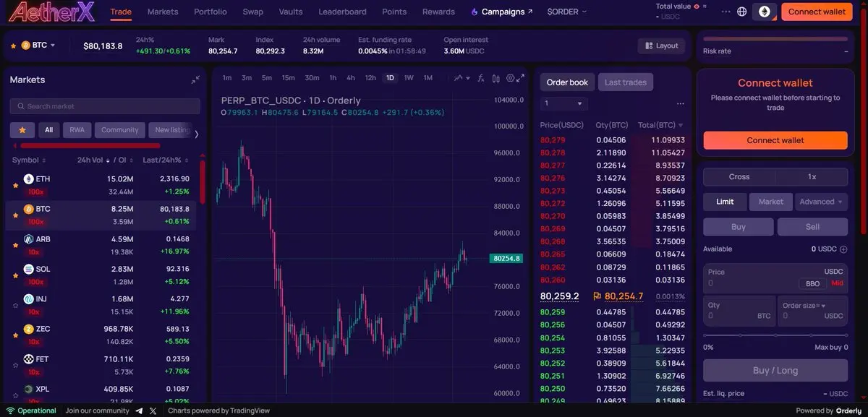Screen dimensions: 868x417
Task: Open chart settings gear
Action: 510,78
